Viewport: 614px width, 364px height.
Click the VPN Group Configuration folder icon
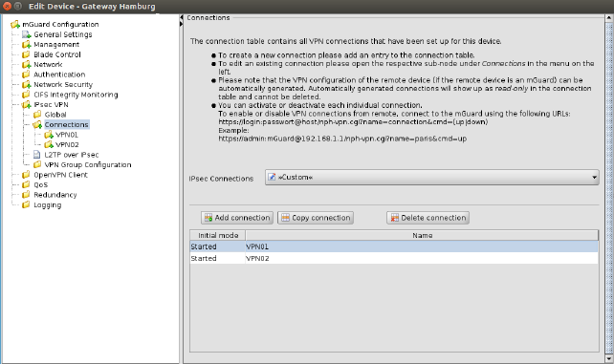(37, 164)
